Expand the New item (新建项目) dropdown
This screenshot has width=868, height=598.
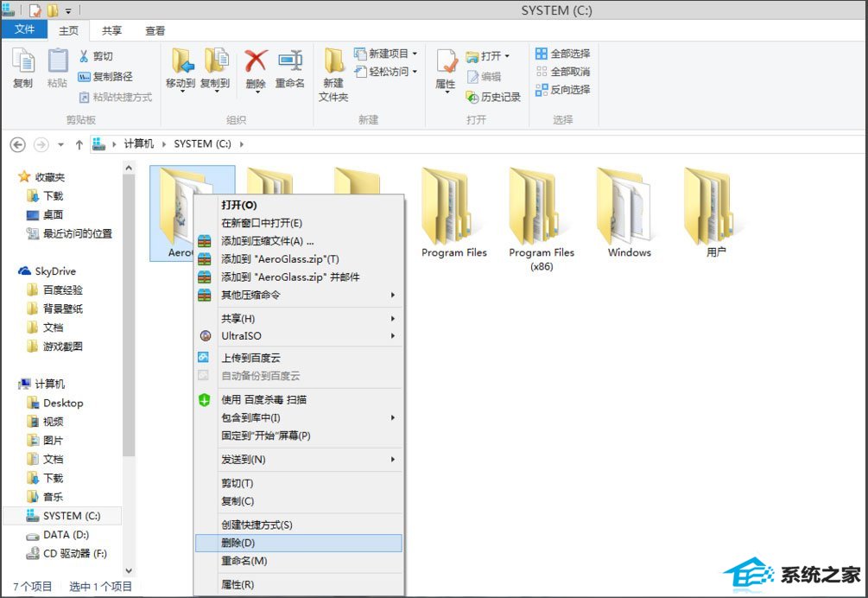415,54
